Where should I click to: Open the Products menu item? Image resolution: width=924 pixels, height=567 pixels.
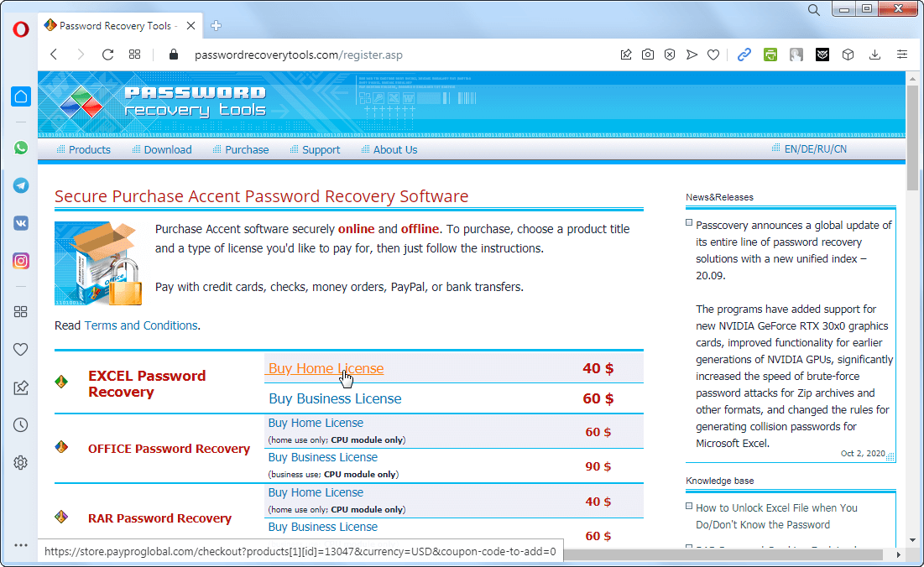click(x=89, y=149)
